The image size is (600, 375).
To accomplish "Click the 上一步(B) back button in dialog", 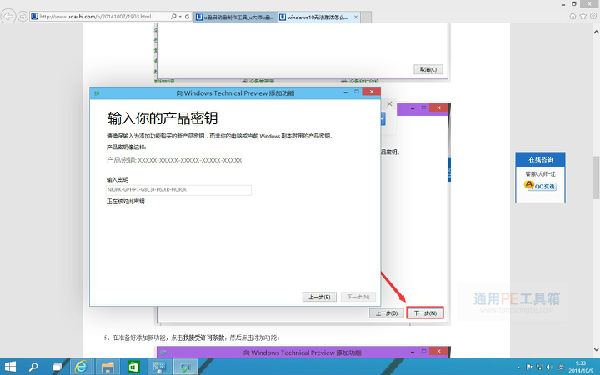I will point(320,297).
